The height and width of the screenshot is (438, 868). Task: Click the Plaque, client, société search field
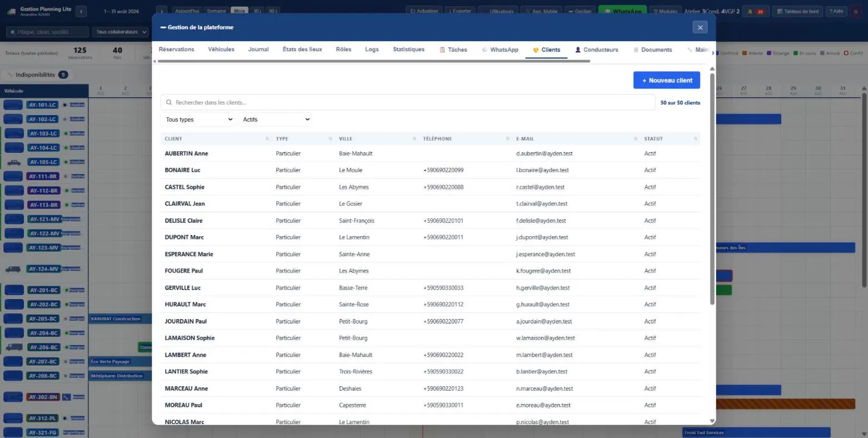point(47,32)
